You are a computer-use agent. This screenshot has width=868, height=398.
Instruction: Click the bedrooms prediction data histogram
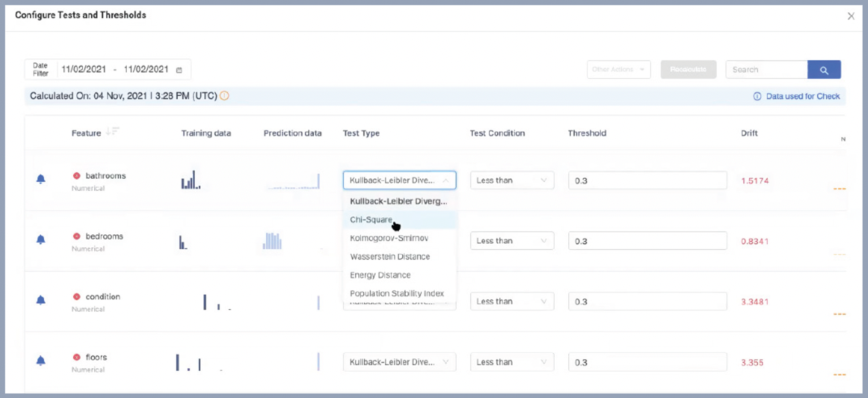(272, 241)
